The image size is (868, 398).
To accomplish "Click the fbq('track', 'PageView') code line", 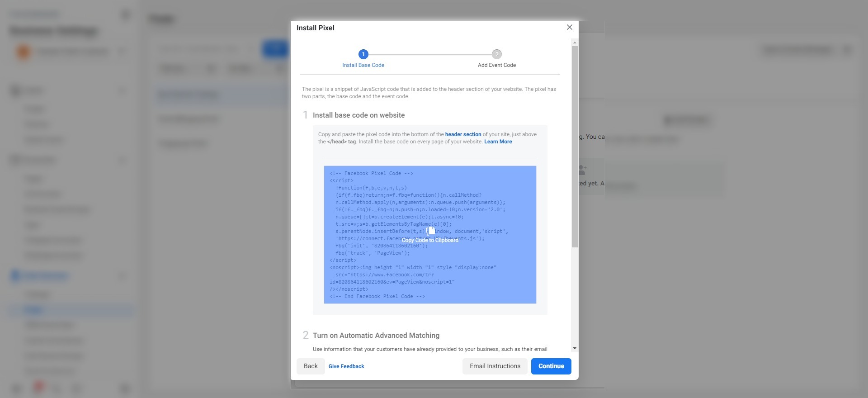I will 373,253.
